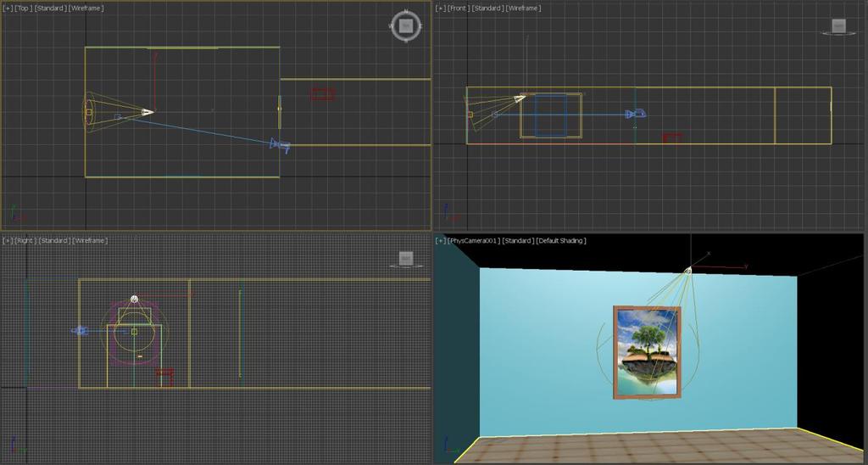Select the framed painting in camera viewport
Viewport: 868px width, 465px height.
click(648, 352)
